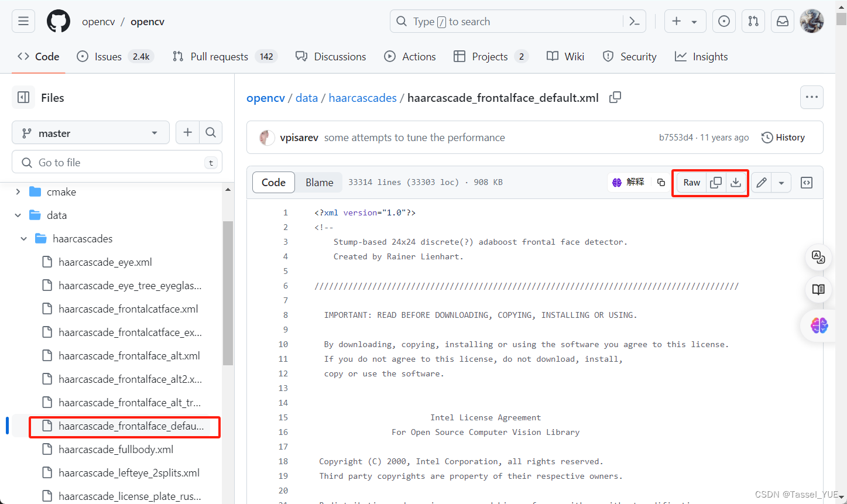
Task: Open the Pull requests tab
Action: [x=225, y=56]
